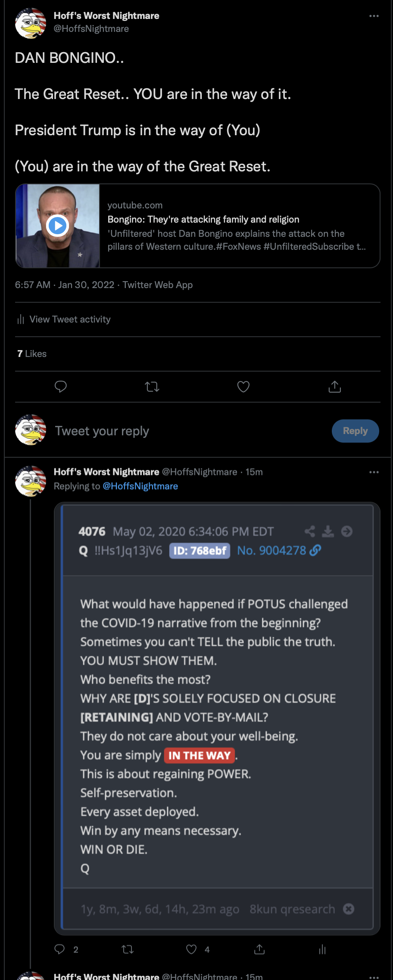Image resolution: width=393 pixels, height=980 pixels.
Task: View analytics icon on reply tweet
Action: point(322,949)
